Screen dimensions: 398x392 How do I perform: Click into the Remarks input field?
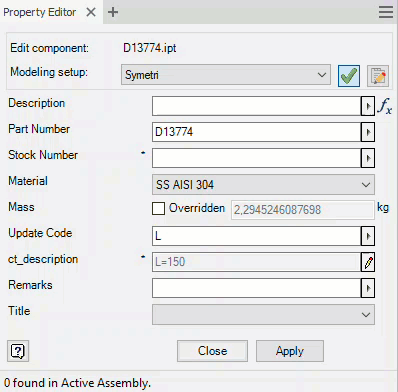(257, 288)
